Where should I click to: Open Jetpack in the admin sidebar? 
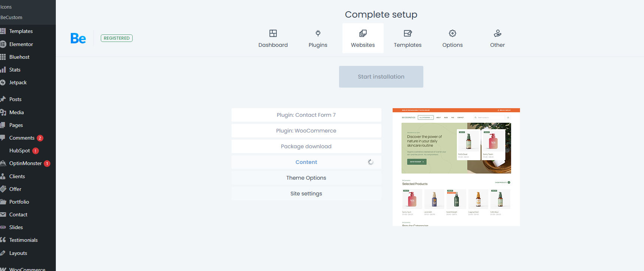coord(18,82)
